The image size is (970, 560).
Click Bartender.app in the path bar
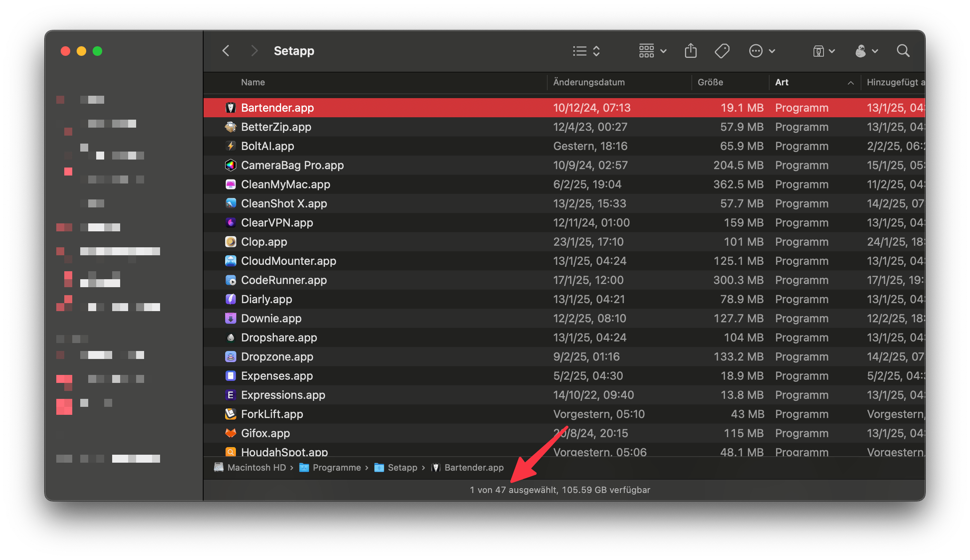pos(467,467)
